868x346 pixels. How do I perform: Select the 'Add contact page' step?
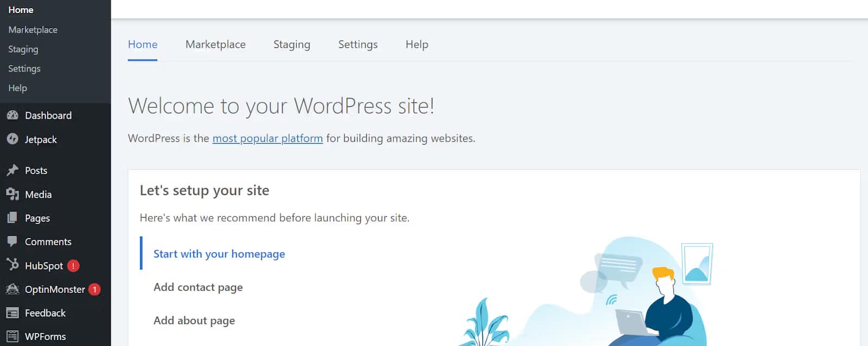[x=198, y=287]
